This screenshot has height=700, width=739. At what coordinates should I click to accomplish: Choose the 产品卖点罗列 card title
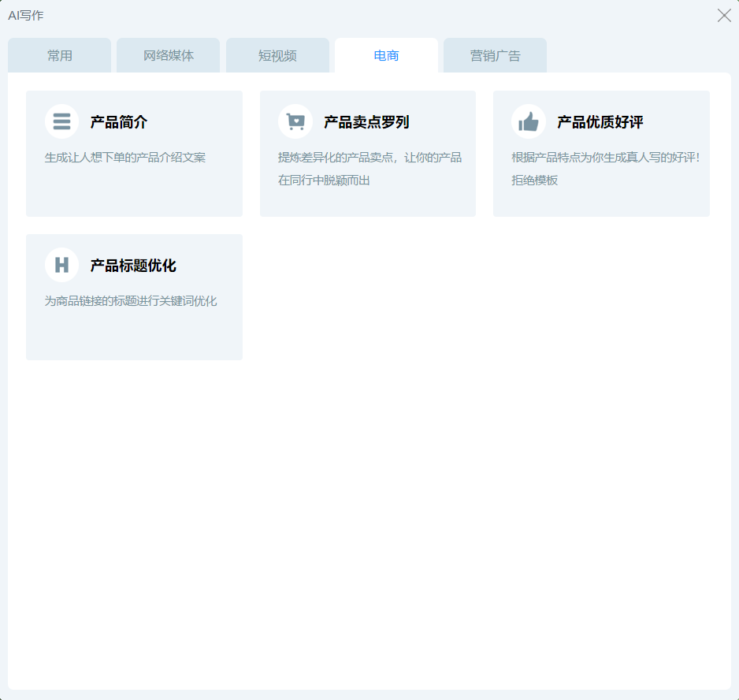pyautogui.click(x=366, y=122)
